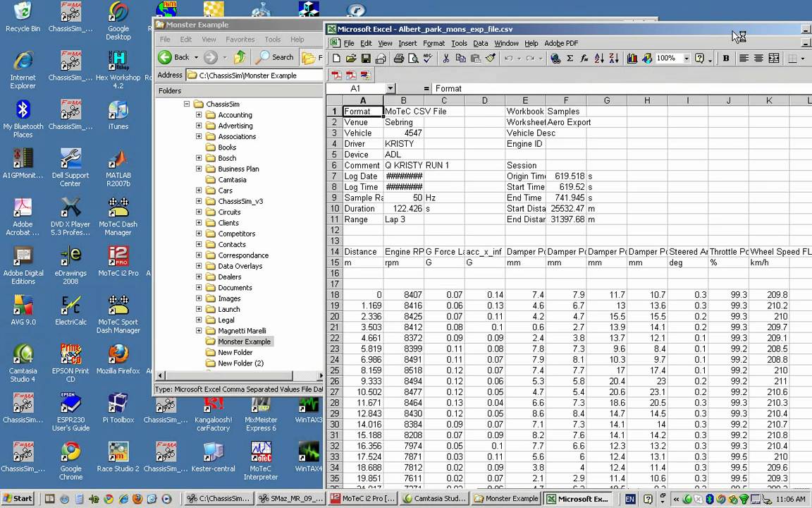This screenshot has width=812, height=508.
Task: Open the Mozilla Firefox desktop icon
Action: tap(118, 360)
